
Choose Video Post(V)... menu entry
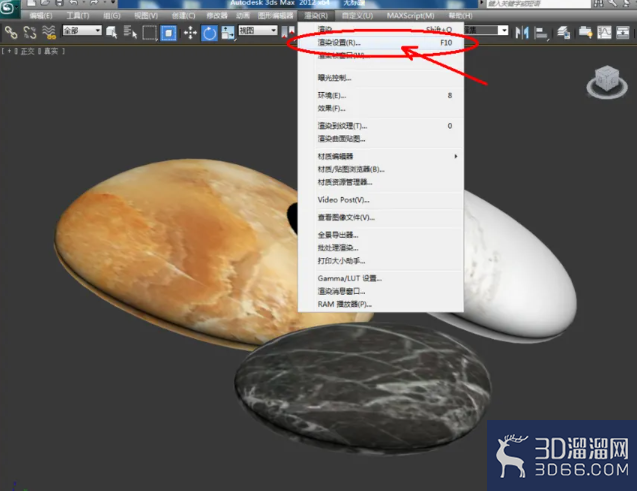[x=381, y=200]
